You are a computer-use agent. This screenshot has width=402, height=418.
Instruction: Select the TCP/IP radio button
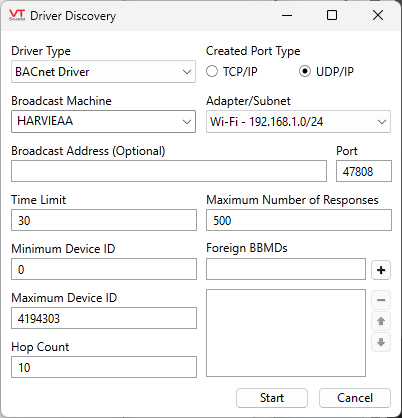tap(212, 71)
